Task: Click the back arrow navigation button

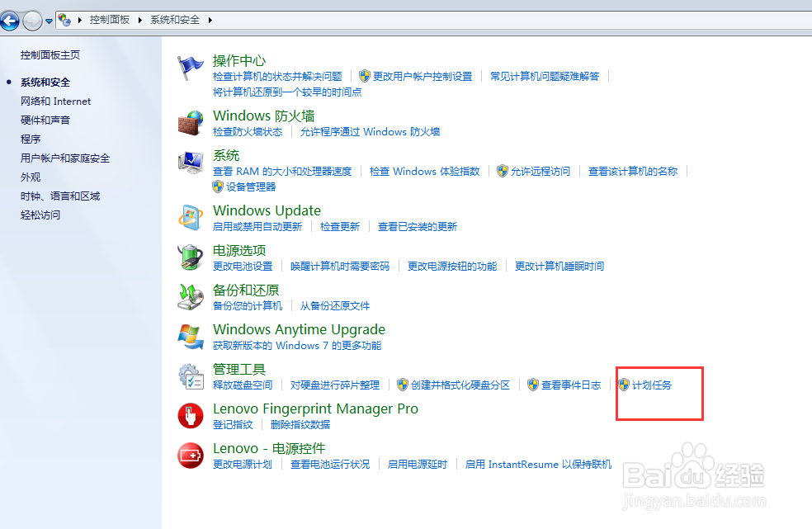Action: pyautogui.click(x=10, y=21)
